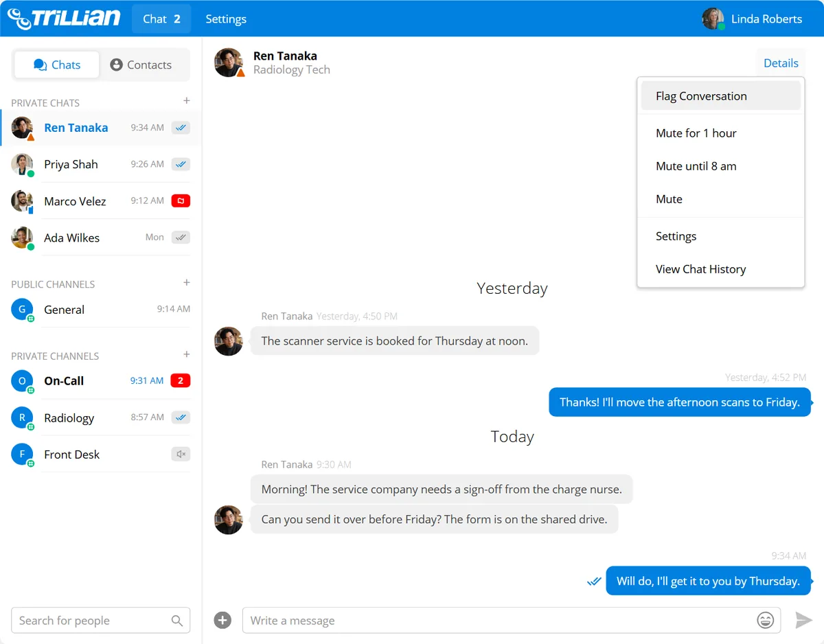Click the search magnifier icon

(176, 621)
